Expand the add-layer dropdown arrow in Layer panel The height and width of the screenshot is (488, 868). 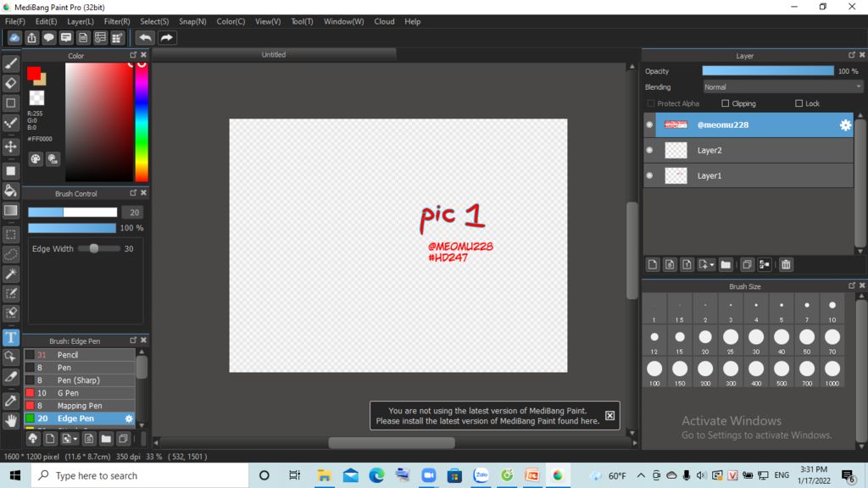click(712, 264)
